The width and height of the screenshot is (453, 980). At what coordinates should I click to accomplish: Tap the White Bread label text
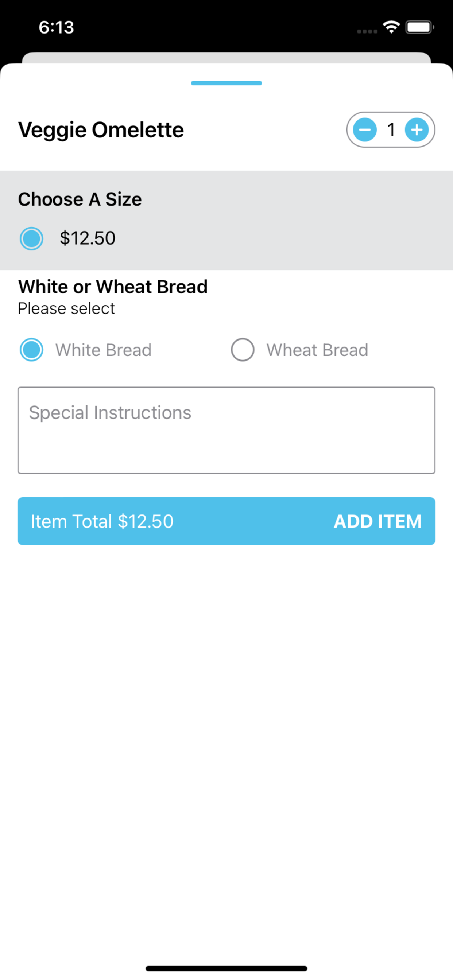(104, 350)
